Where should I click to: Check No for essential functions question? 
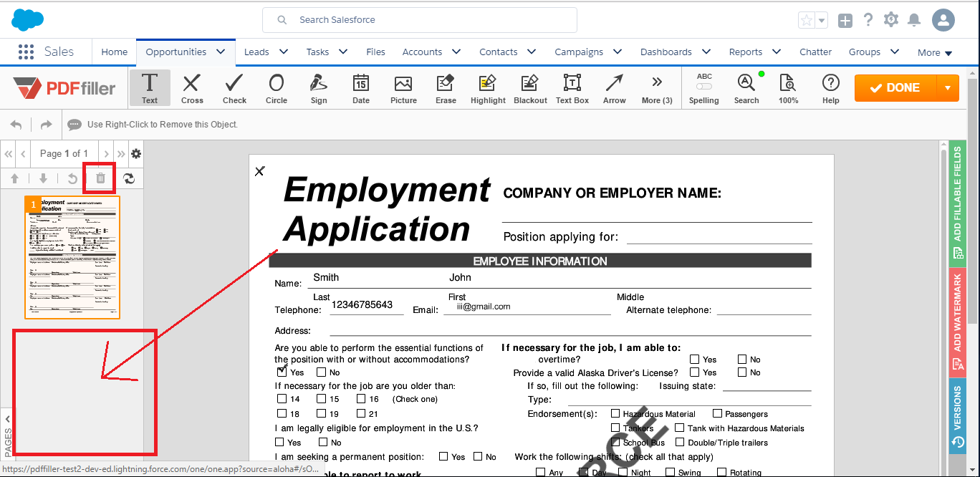[322, 372]
